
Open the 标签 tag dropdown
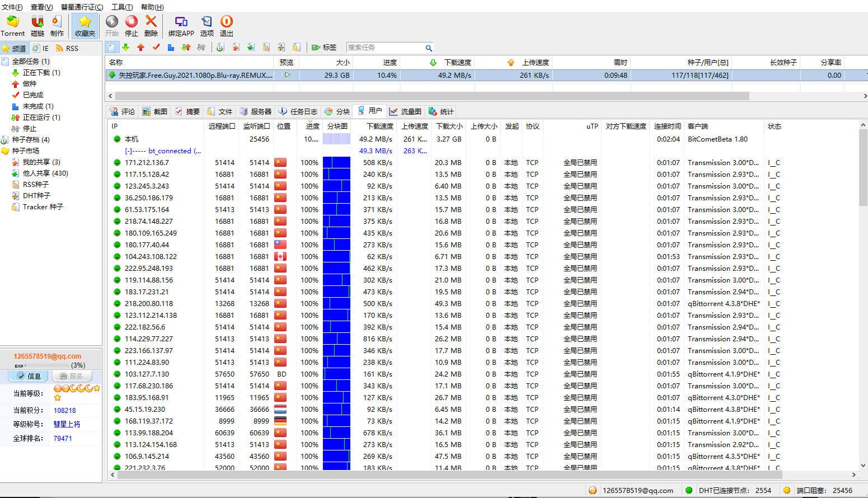click(325, 48)
